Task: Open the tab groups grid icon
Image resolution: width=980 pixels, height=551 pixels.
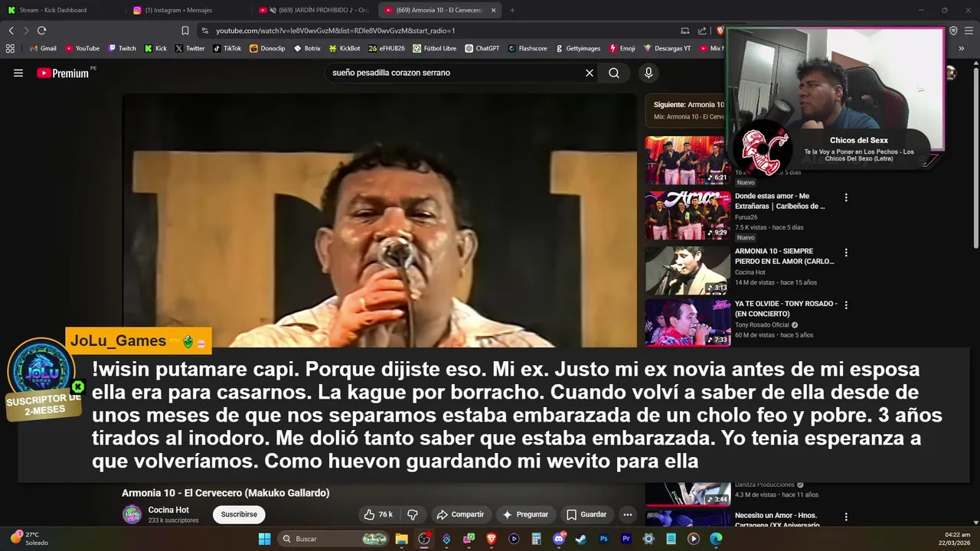Action: click(10, 48)
